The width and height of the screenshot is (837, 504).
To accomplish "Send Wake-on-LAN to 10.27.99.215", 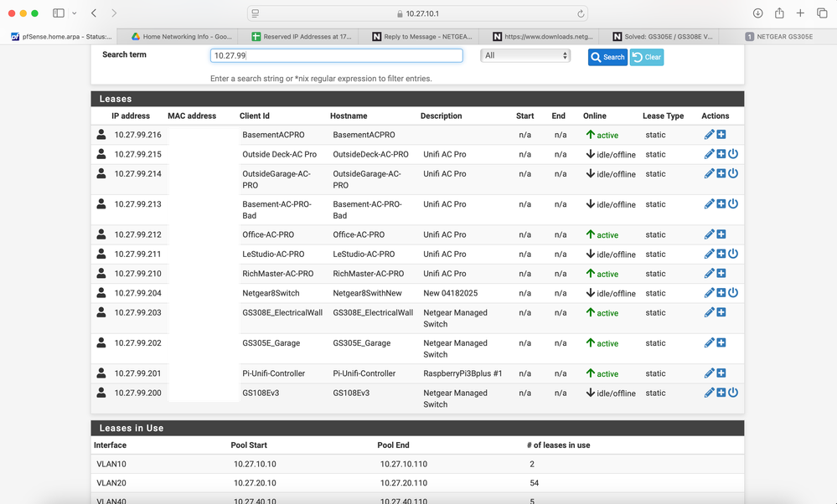I will tap(733, 154).
